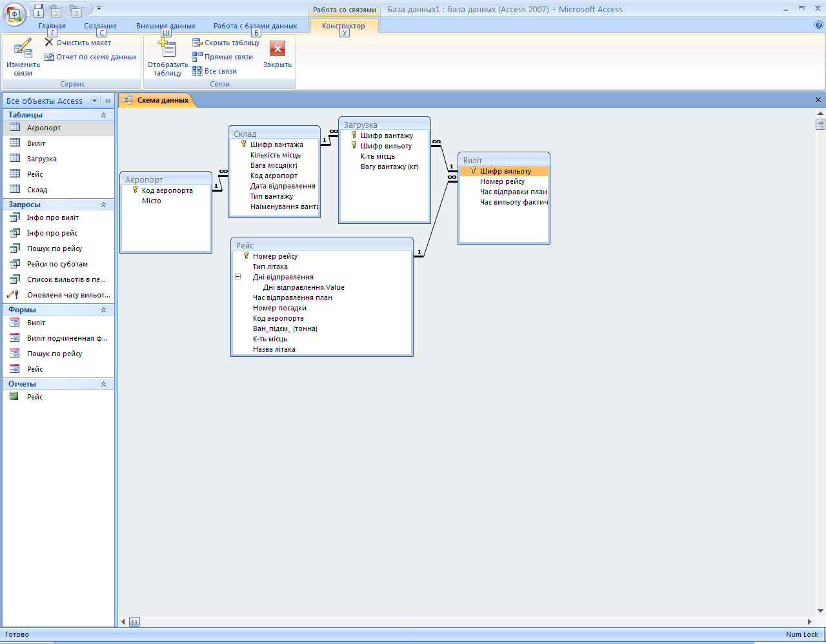Click Прямые связи
Image resolution: width=826 pixels, height=644 pixels.
point(223,57)
